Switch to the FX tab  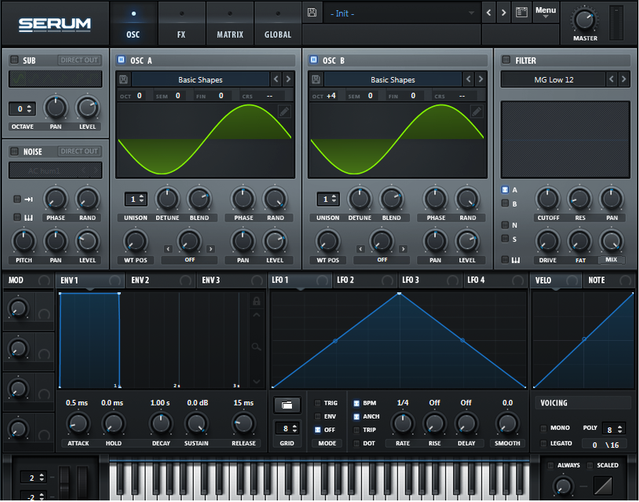coord(181,25)
